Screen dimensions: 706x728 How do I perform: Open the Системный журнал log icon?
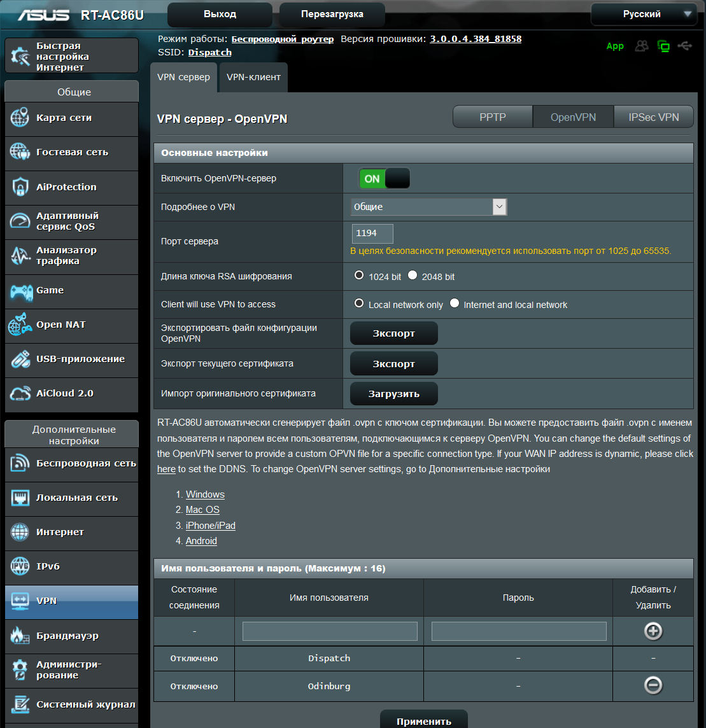click(20, 704)
